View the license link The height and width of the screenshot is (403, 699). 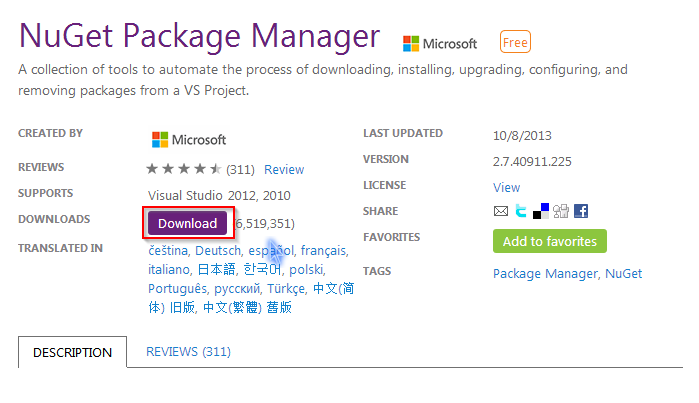[506, 188]
